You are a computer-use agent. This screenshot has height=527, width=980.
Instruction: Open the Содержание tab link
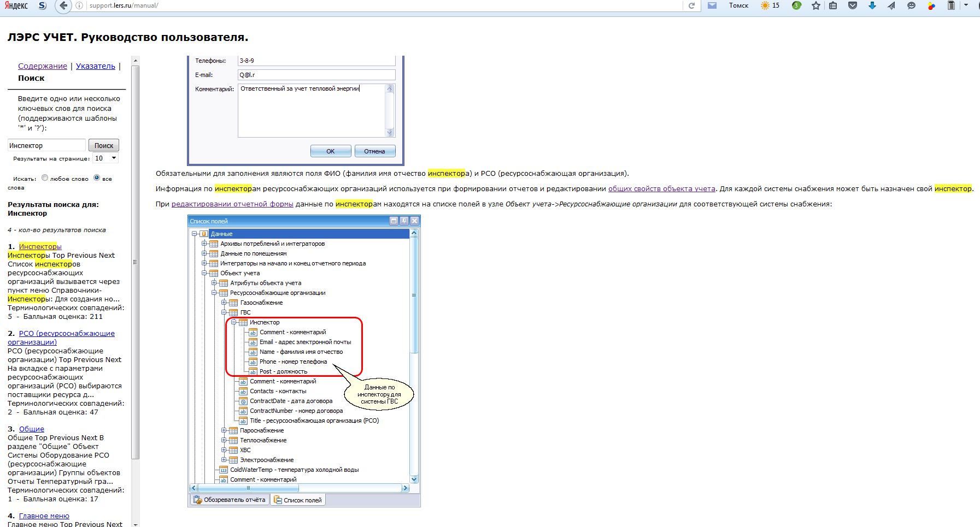tap(43, 66)
